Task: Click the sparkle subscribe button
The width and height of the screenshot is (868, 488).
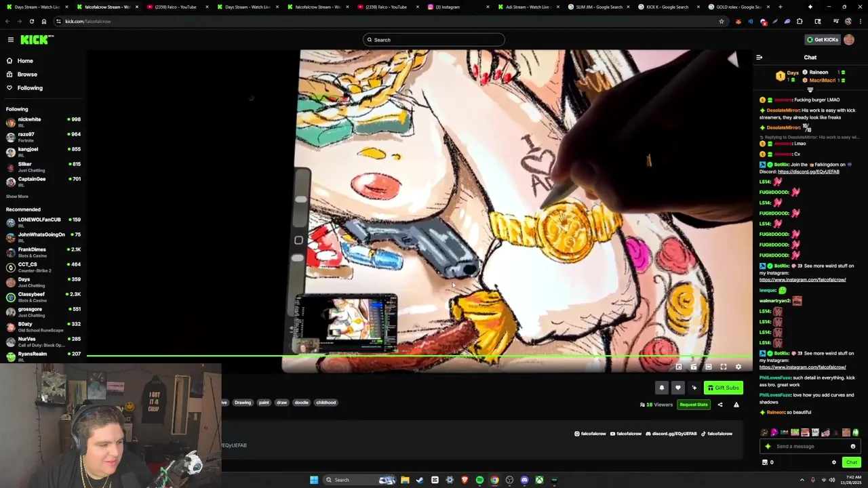Action: coord(694,388)
